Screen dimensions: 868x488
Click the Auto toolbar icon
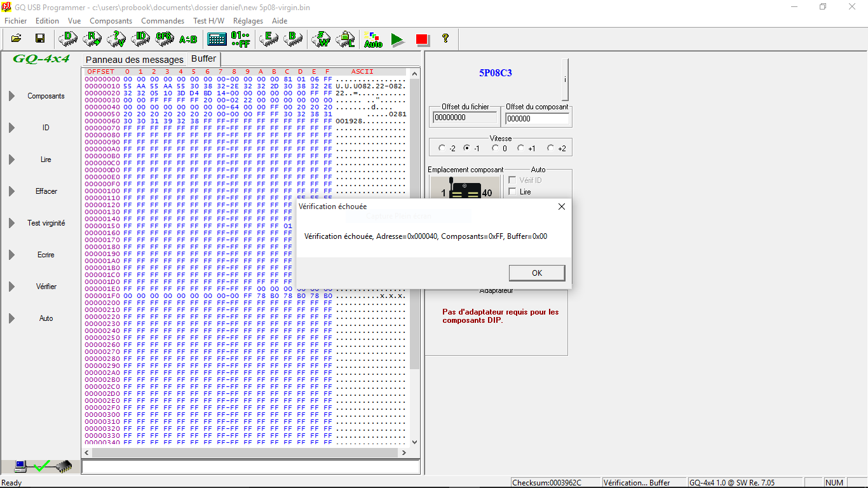coord(373,39)
